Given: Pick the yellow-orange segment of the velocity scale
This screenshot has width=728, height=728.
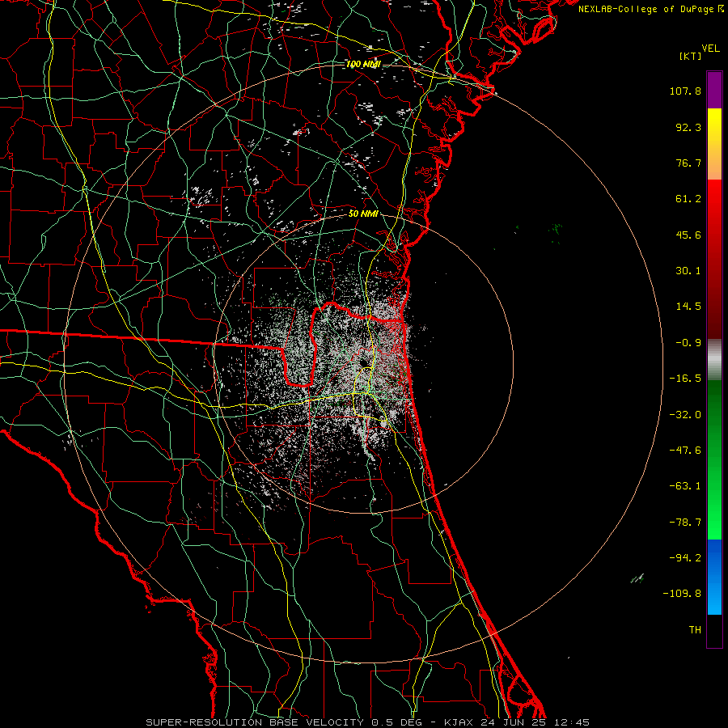Looking at the screenshot, I should (714, 144).
